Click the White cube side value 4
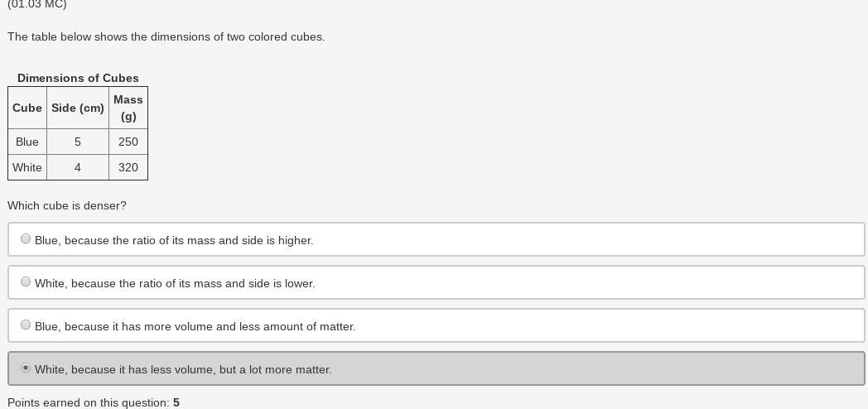 tap(78, 167)
